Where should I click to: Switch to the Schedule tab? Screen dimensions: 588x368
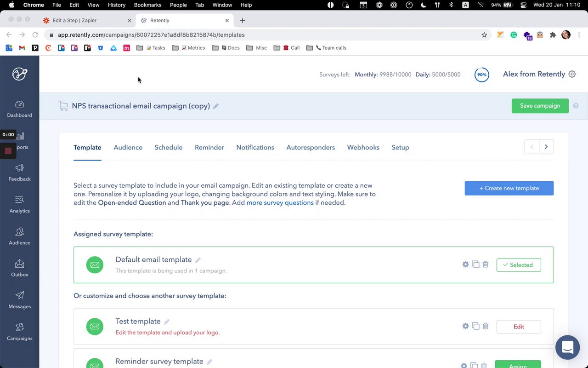coord(169,148)
